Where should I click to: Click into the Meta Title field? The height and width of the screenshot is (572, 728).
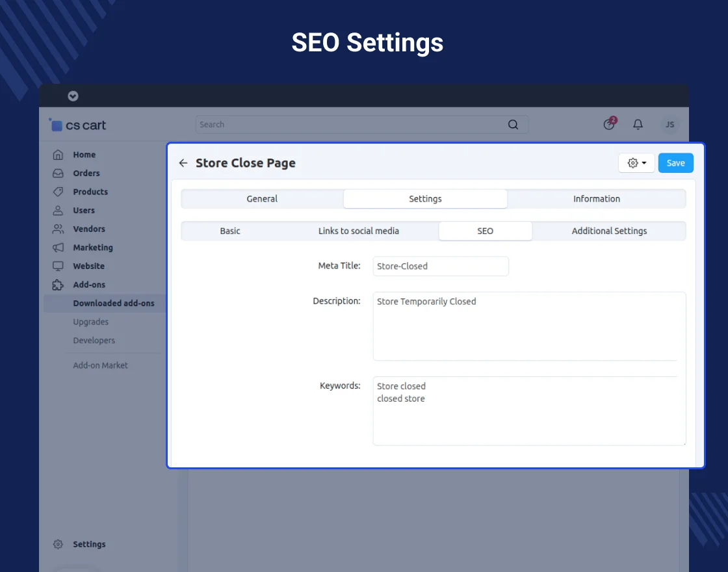click(440, 266)
